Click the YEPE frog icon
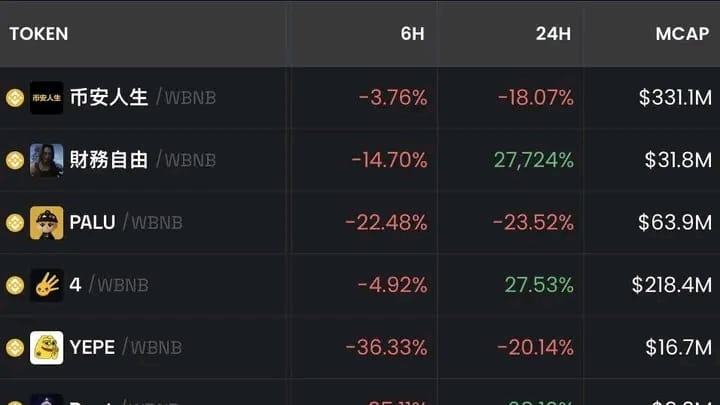The width and height of the screenshot is (720, 405). pyautogui.click(x=46, y=347)
